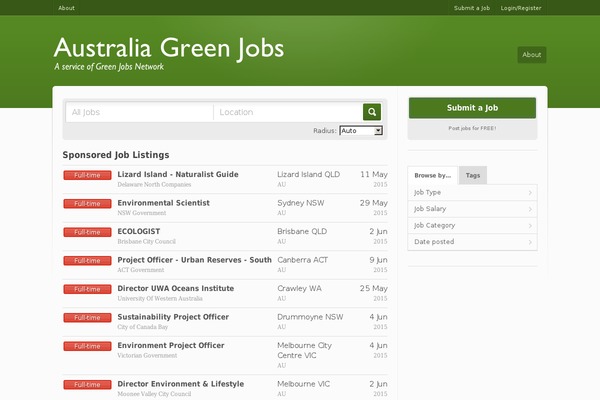Image resolution: width=600 pixels, height=400 pixels.
Task: Click the Victorian Government employer text
Action: pyautogui.click(x=147, y=356)
